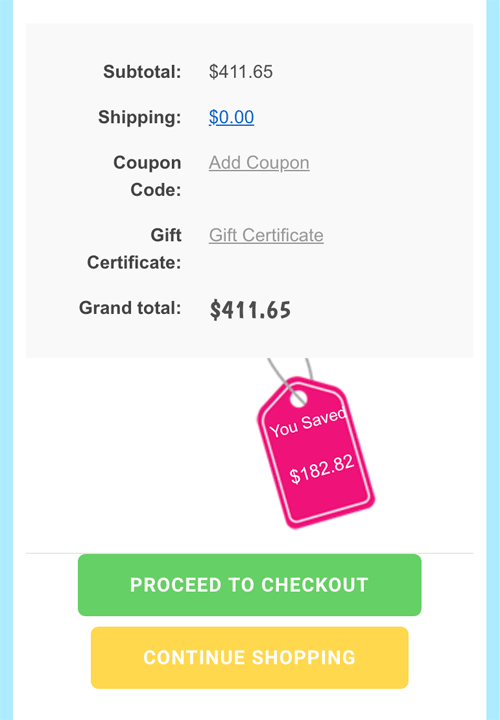Click the "You Saved" text on tag
The width and height of the screenshot is (500, 720).
point(307,423)
